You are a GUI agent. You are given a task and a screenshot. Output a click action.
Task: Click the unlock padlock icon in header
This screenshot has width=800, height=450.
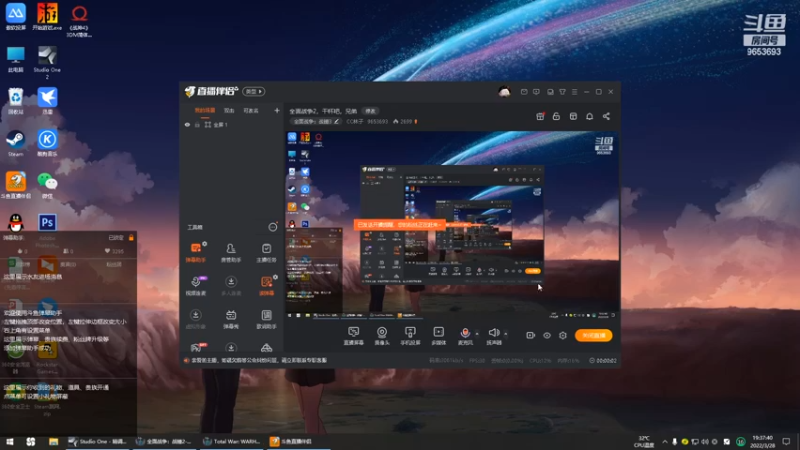pos(556,116)
